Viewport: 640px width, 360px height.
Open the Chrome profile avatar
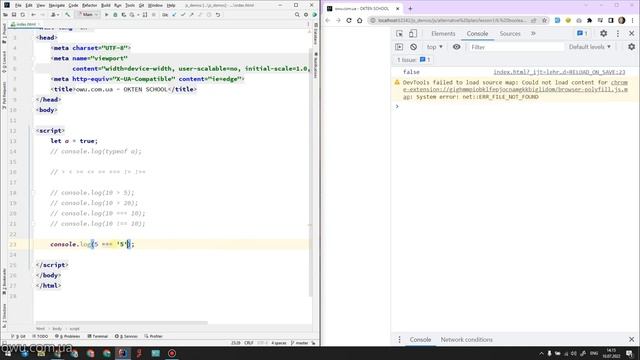click(621, 20)
